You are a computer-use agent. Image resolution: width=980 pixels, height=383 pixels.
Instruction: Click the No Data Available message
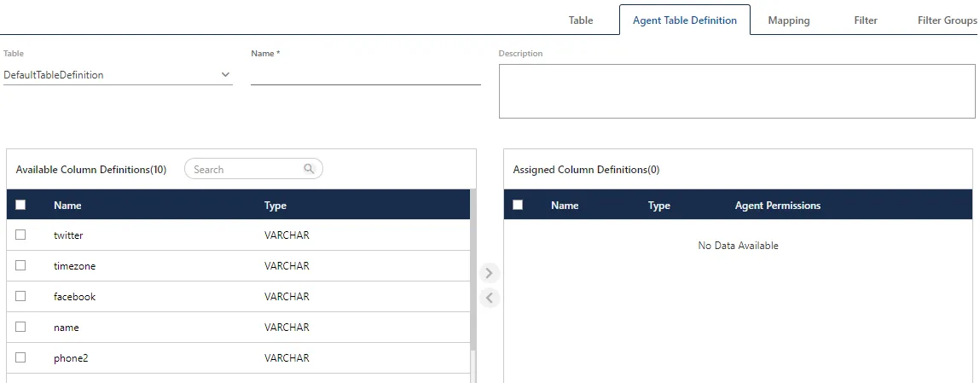(738, 246)
